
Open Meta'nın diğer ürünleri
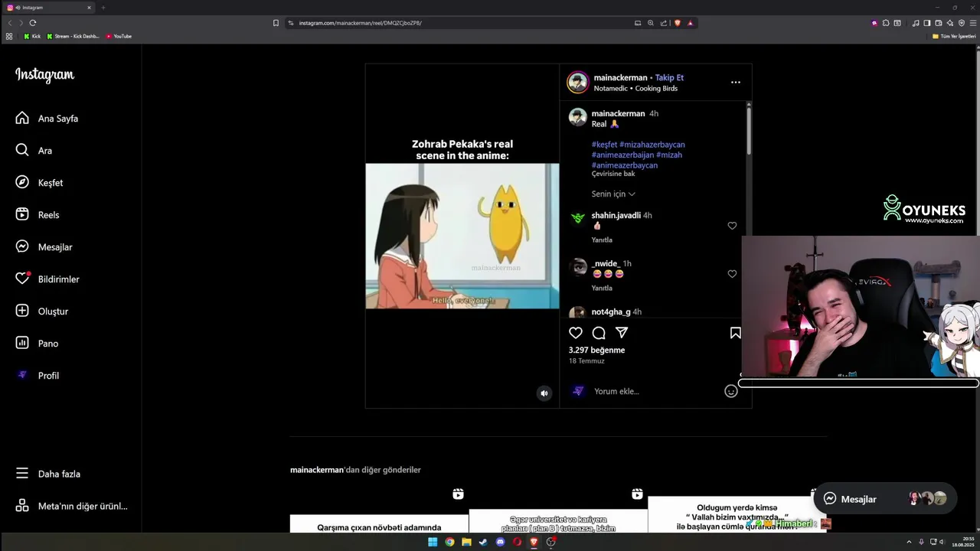click(x=72, y=506)
